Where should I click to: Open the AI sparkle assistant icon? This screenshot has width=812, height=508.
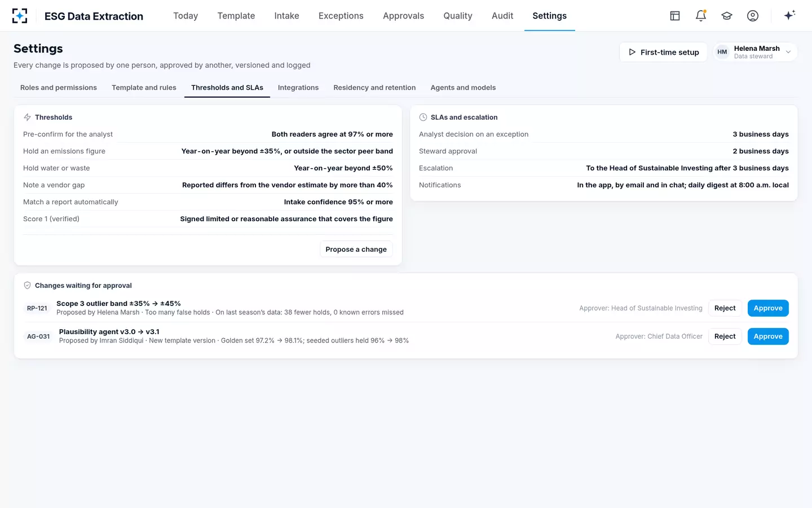click(x=789, y=15)
